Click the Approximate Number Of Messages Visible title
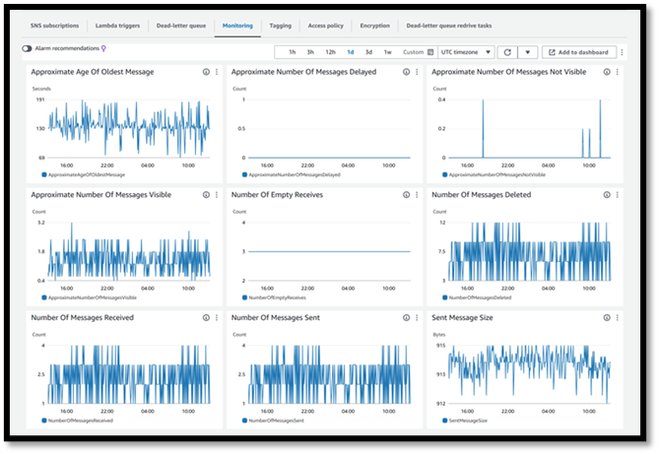Viewport: 659px width, 454px height. (101, 195)
